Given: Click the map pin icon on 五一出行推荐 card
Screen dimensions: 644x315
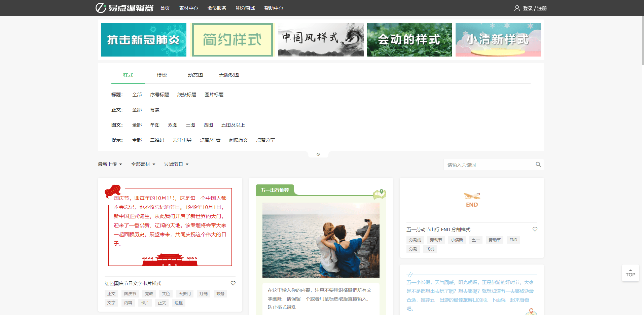Looking at the screenshot, I should [x=379, y=194].
